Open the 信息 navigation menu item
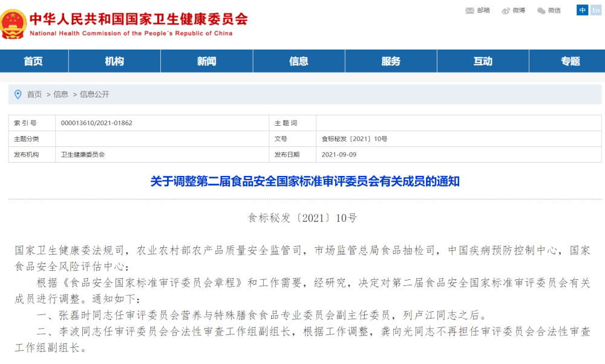605x364 pixels. coord(299,61)
